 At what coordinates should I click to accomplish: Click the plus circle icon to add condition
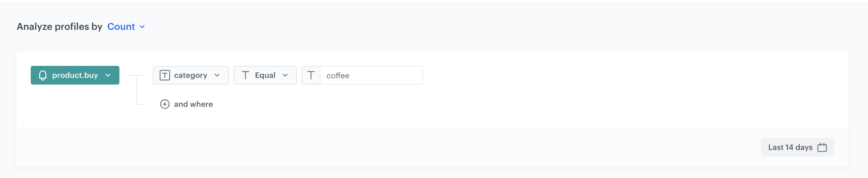coord(164,104)
